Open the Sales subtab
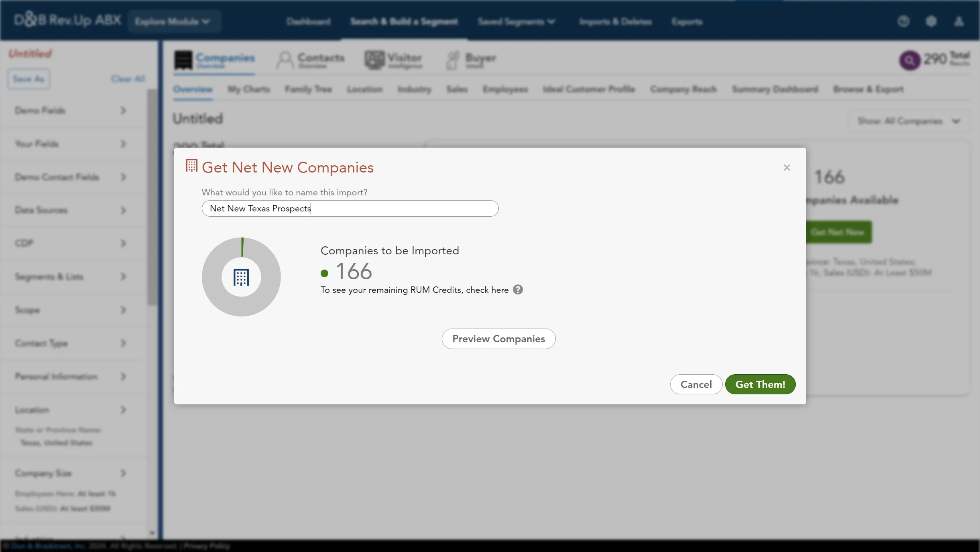The width and height of the screenshot is (980, 552). (x=457, y=89)
